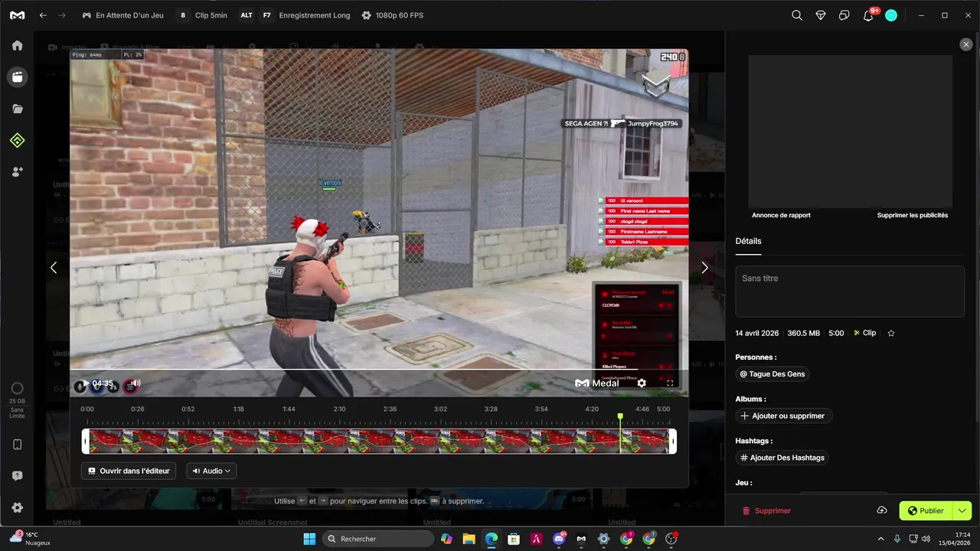The width and height of the screenshot is (980, 551).
Task: Open the clips library sidebar icon
Action: [x=17, y=77]
